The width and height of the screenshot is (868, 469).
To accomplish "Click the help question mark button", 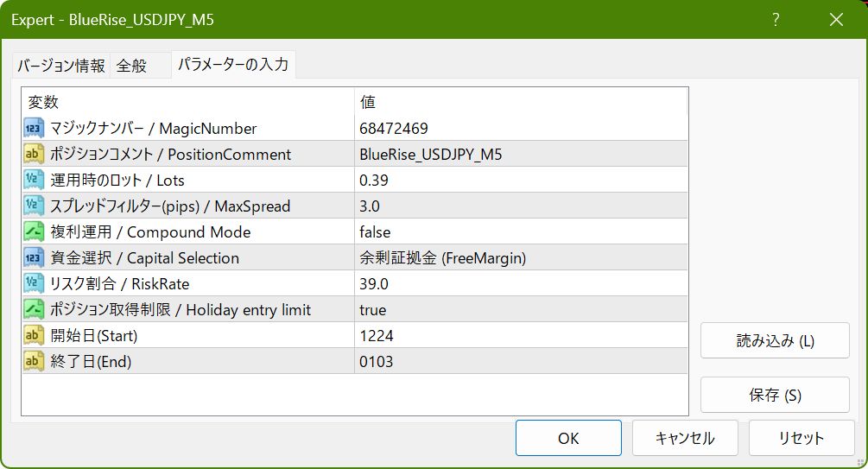I will coord(776,20).
